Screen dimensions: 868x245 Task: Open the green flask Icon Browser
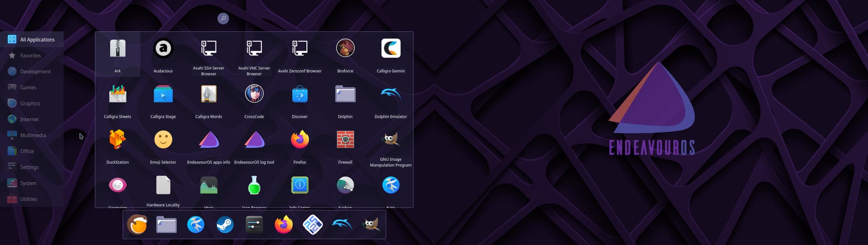pyautogui.click(x=254, y=185)
